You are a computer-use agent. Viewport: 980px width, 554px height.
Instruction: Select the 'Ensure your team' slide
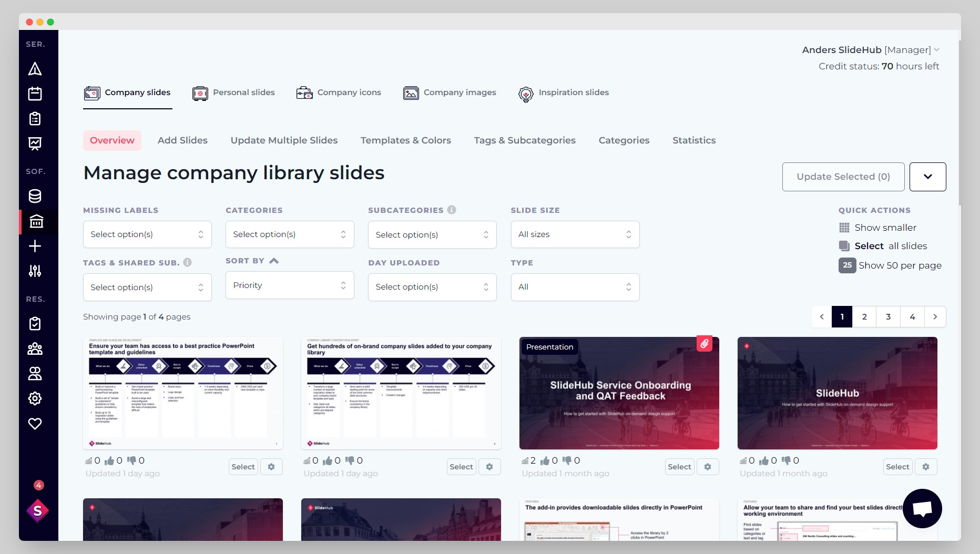click(243, 467)
